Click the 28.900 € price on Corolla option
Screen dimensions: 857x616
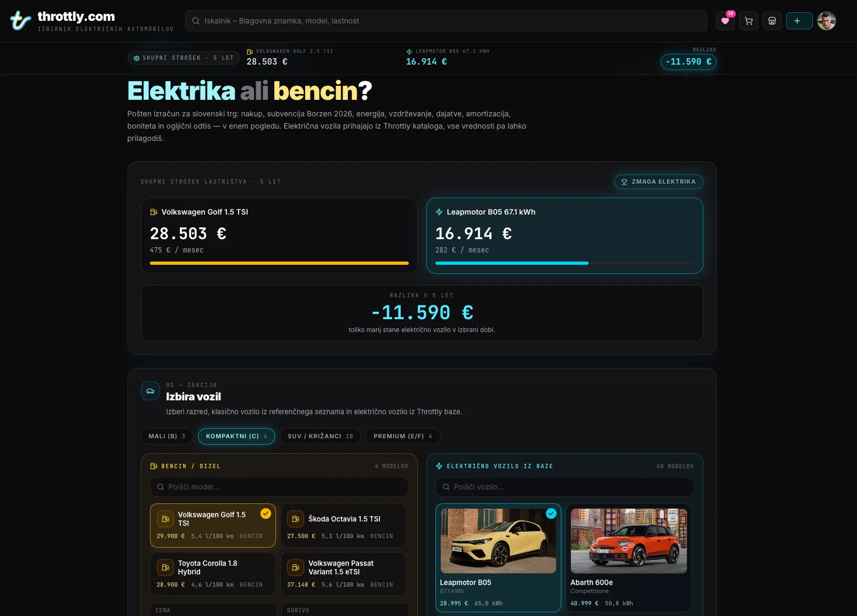coord(171,585)
